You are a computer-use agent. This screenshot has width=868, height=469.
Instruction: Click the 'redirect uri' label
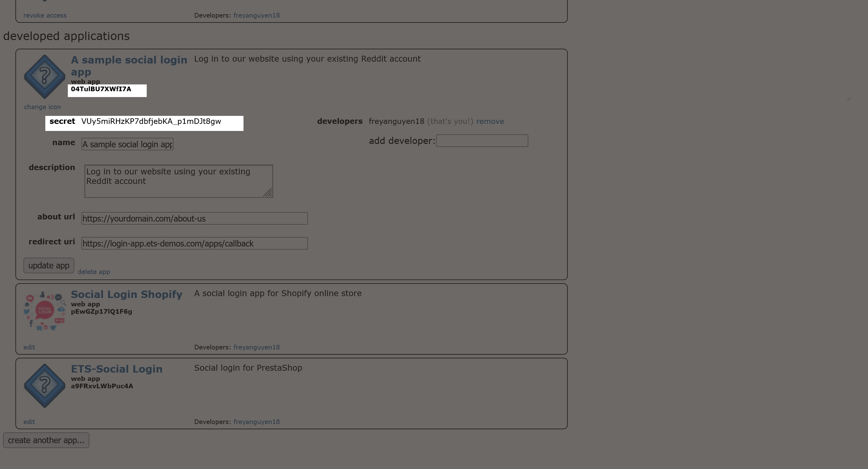coord(52,242)
